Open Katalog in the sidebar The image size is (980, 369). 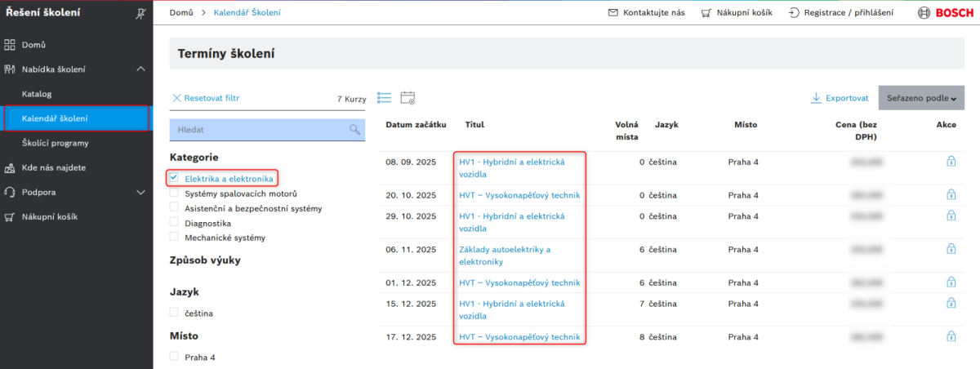pos(37,94)
